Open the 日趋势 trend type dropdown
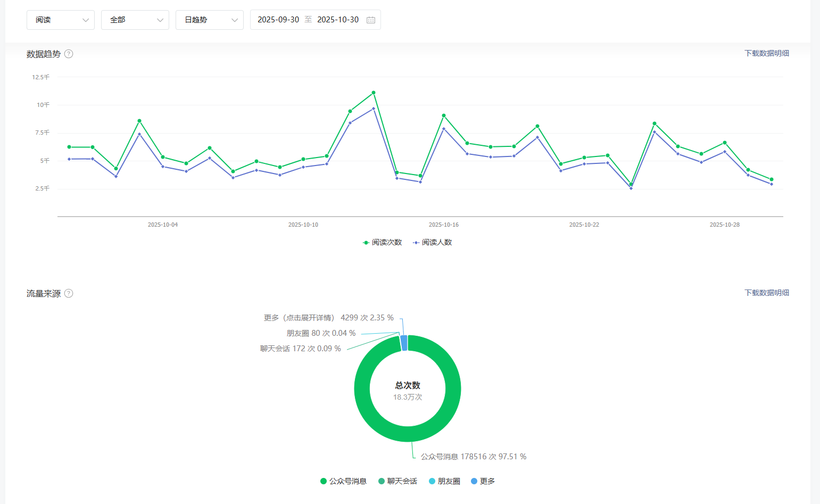This screenshot has width=820, height=504. click(x=210, y=20)
